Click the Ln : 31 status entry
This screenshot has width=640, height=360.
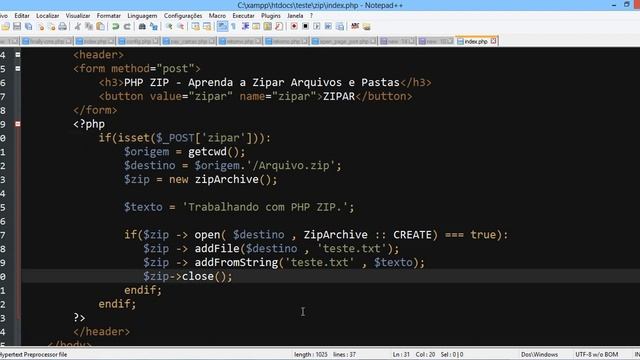coord(401,354)
